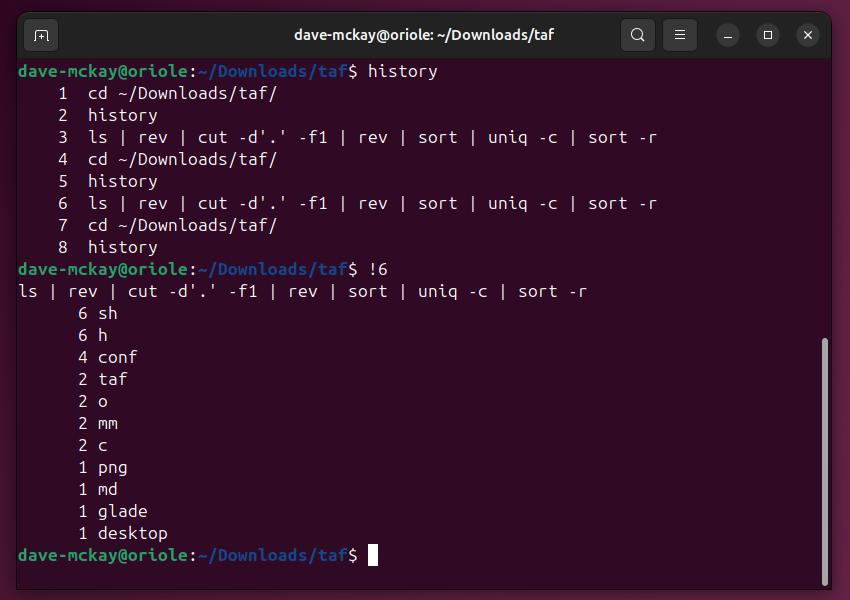Screen dimensions: 850x600
Task: Click the terminal's vertical scrollbar
Action: pos(825,460)
